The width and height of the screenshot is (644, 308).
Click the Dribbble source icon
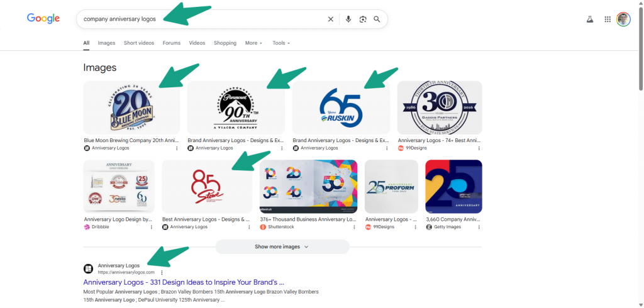tap(87, 227)
